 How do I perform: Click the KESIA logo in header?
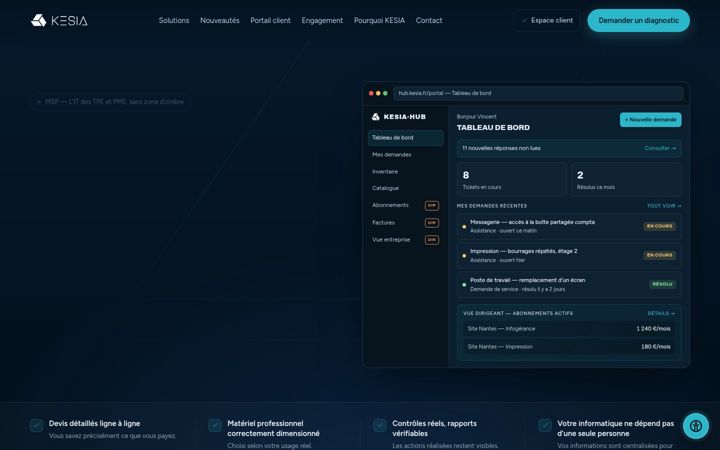[x=59, y=20]
